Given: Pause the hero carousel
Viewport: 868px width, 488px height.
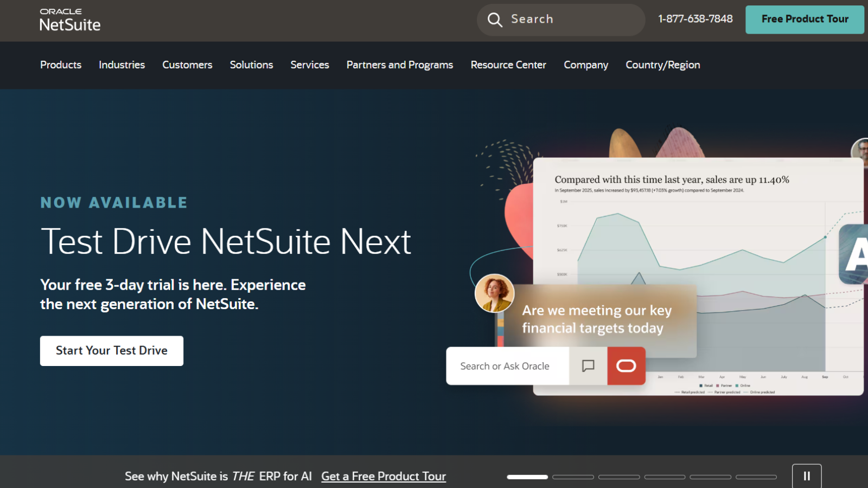Looking at the screenshot, I should [807, 476].
